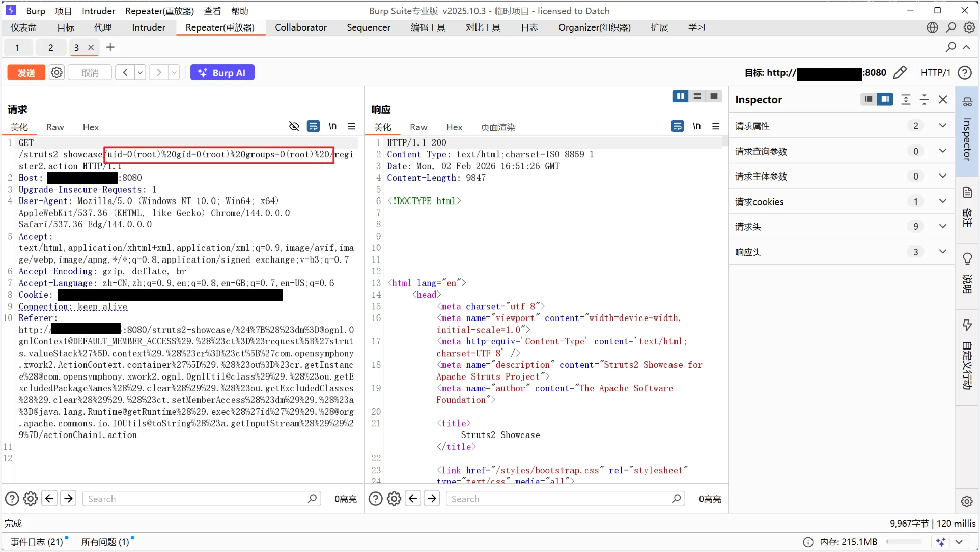Open Burp settings gear in main tab bar
The width and height of the screenshot is (980, 552).
tap(969, 27)
